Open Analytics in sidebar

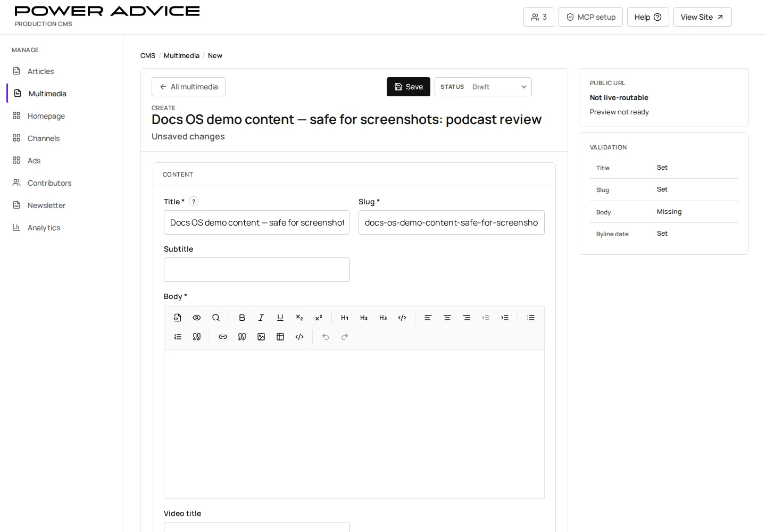[x=61, y=228]
